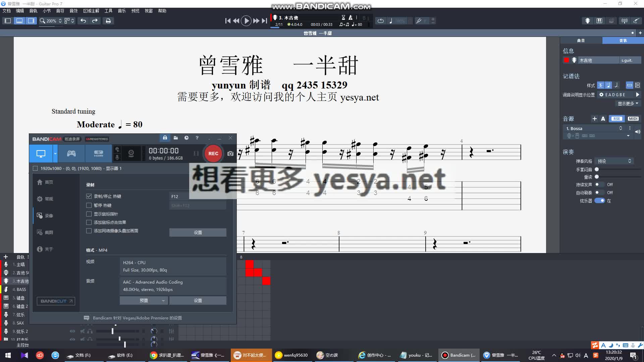Click the undo arrow in Guitar Pro toolbar
644x362 pixels.
(83, 21)
